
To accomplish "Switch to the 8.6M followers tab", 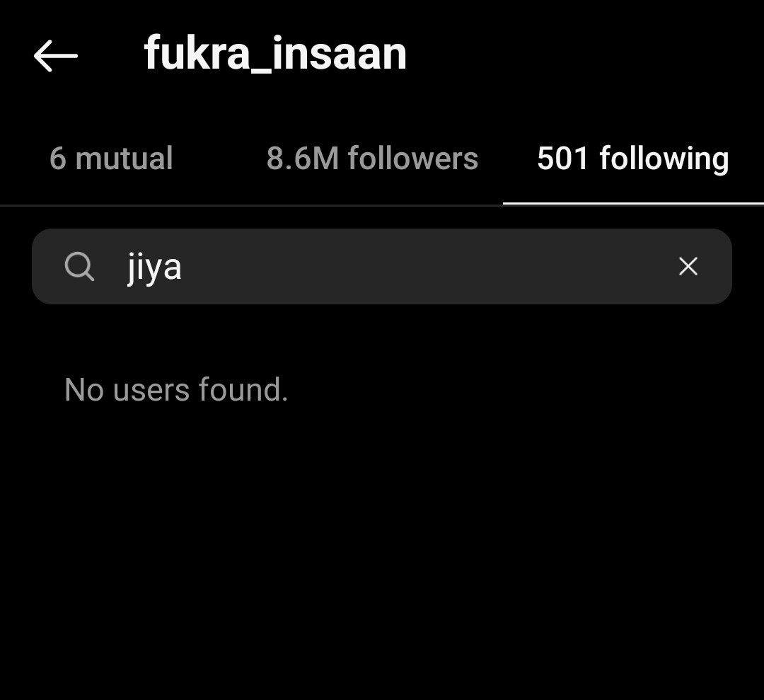I will coord(372,159).
